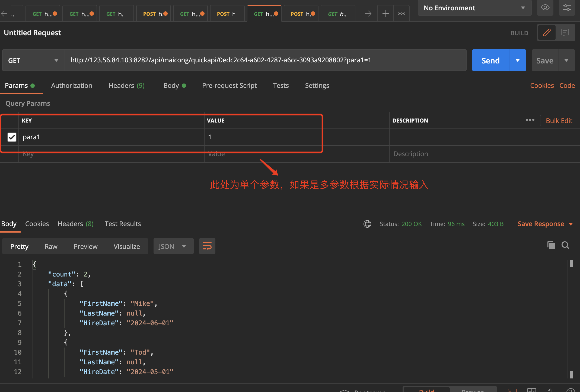Uncheck the para1 query parameter
The width and height of the screenshot is (580, 392).
coord(12,137)
